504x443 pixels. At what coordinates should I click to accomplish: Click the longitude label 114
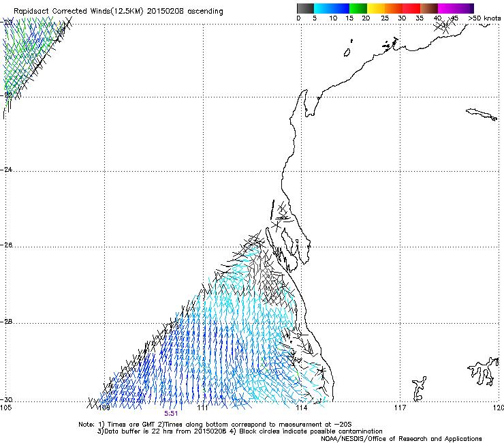pos(301,408)
